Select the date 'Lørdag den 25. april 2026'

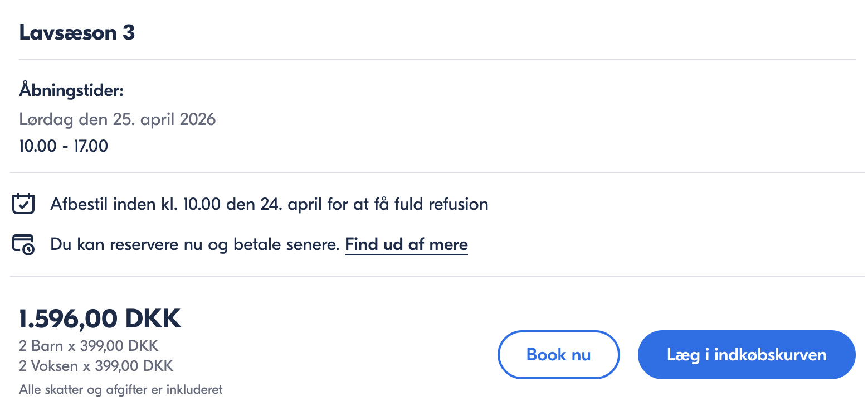point(117,119)
